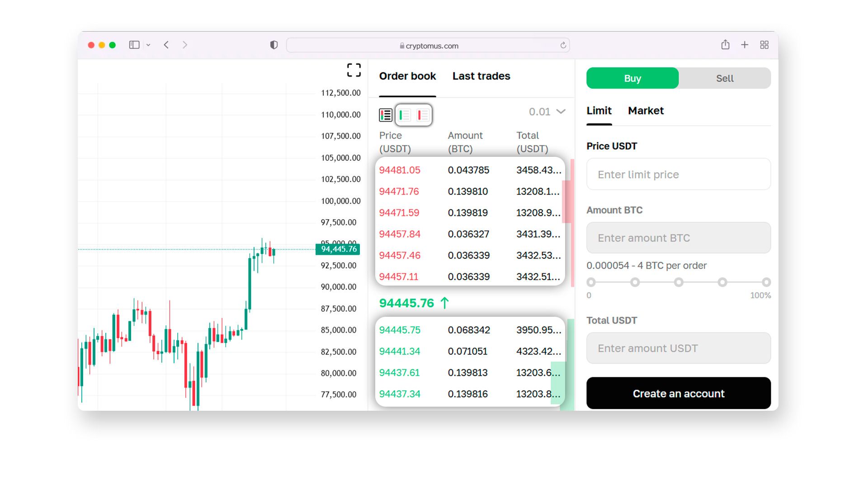Show only sell orders view icon
This screenshot has height=488, width=868.
[423, 115]
